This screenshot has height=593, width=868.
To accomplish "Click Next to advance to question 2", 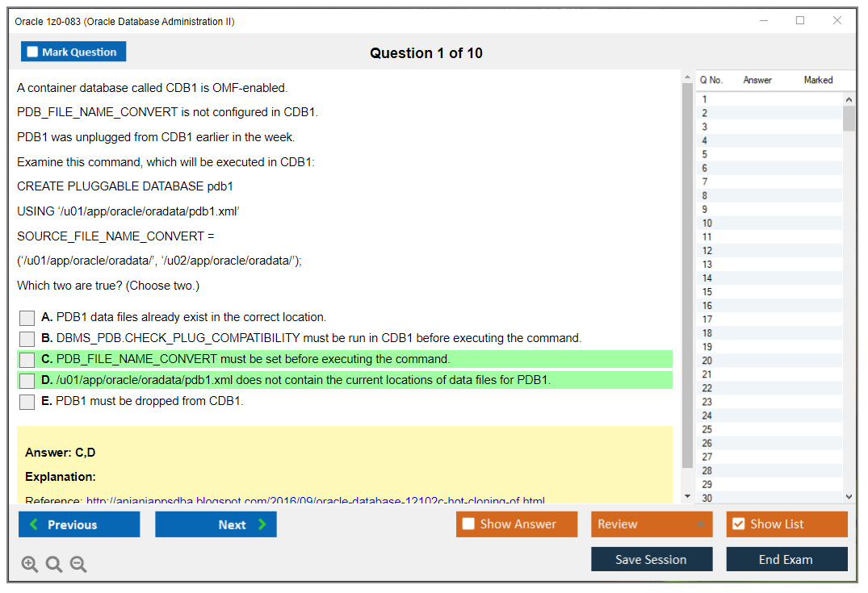I will pos(216,524).
